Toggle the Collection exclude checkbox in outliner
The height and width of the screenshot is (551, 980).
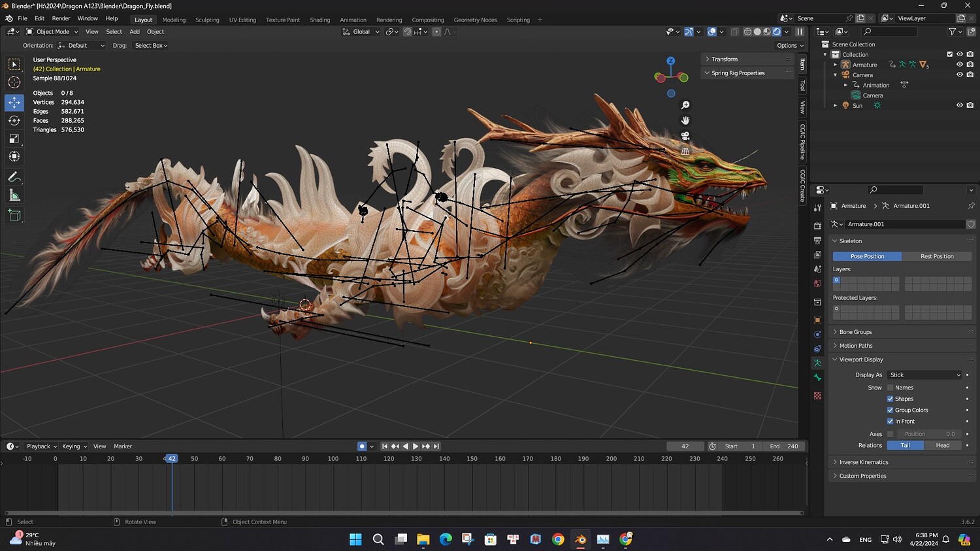(949, 54)
